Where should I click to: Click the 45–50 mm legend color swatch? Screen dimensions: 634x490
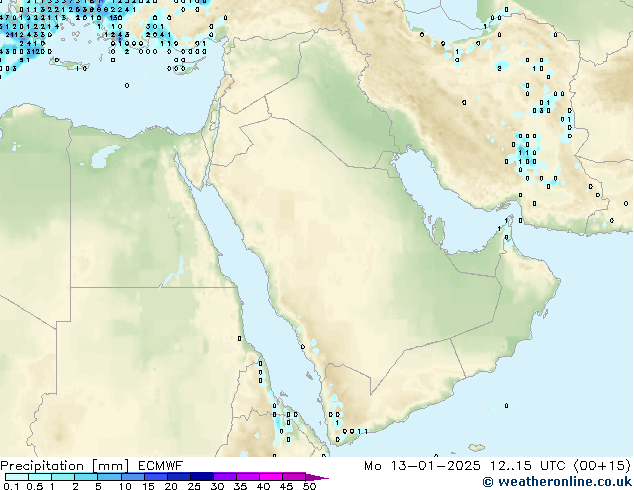[x=294, y=477]
